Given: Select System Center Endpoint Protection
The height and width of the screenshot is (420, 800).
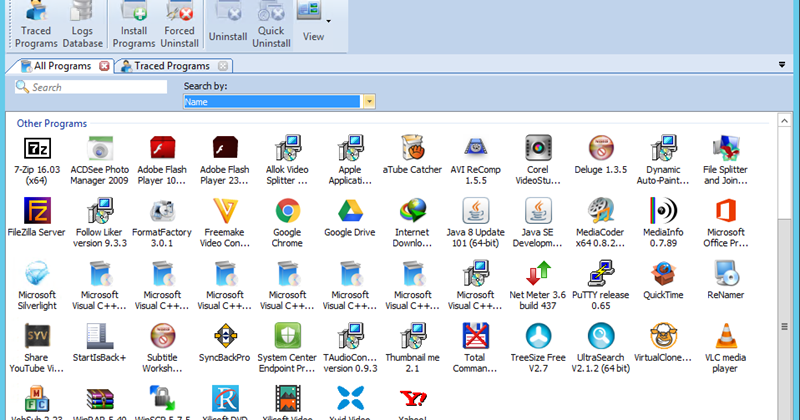Looking at the screenshot, I should (287, 348).
